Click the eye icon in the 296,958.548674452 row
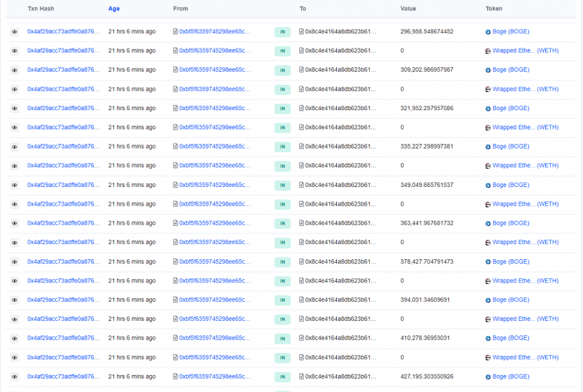 pos(15,31)
